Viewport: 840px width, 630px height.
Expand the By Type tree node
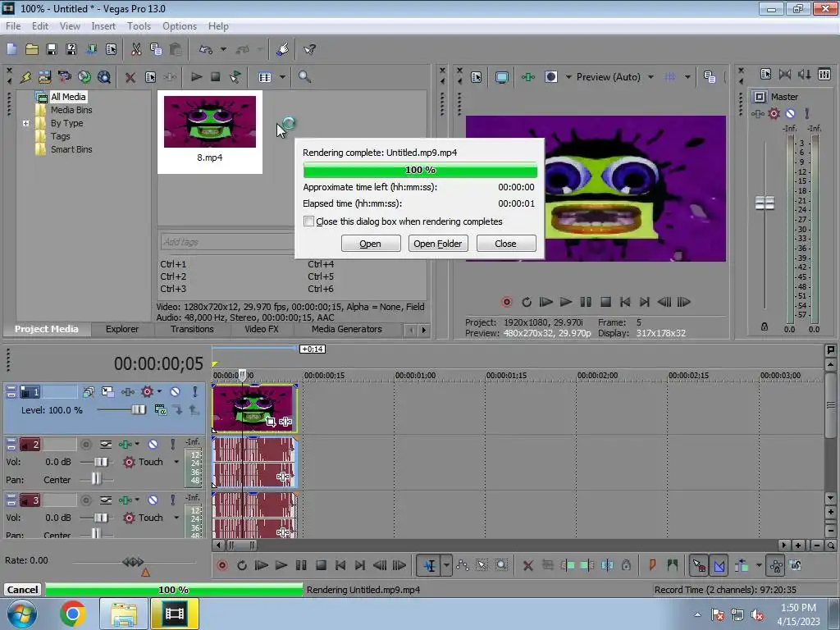pyautogui.click(x=25, y=123)
